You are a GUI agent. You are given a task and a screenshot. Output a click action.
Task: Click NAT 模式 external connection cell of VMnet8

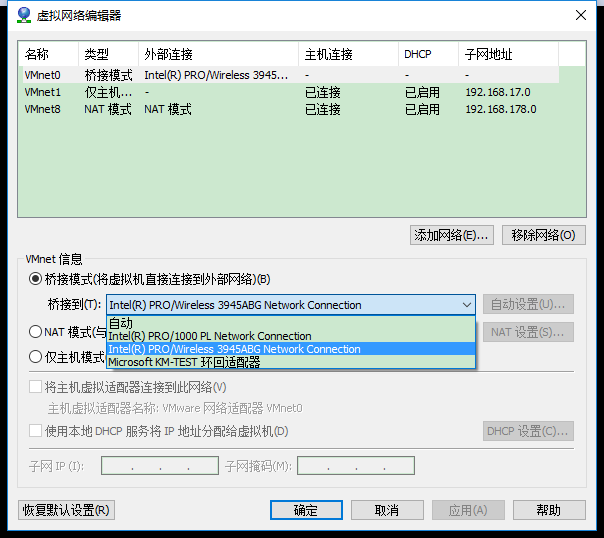click(168, 109)
